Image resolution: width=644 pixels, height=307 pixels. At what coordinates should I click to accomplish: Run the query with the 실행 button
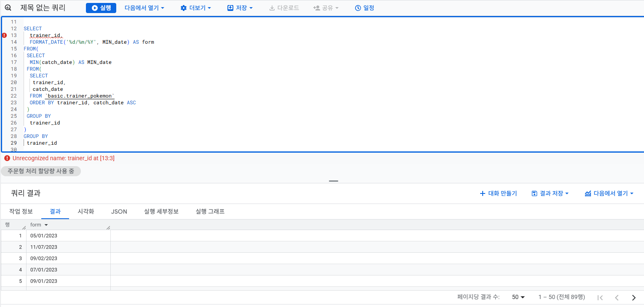(101, 8)
